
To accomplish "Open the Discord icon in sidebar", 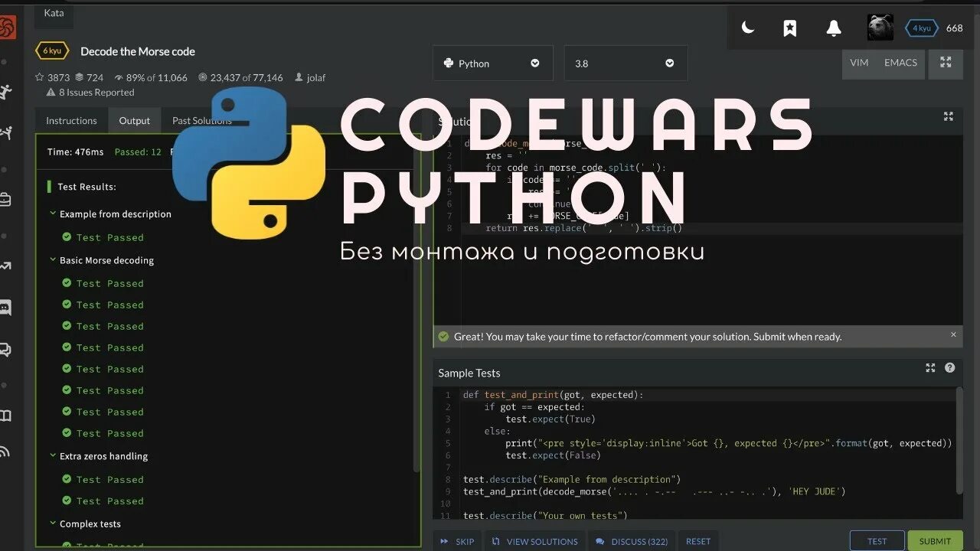I will point(5,308).
